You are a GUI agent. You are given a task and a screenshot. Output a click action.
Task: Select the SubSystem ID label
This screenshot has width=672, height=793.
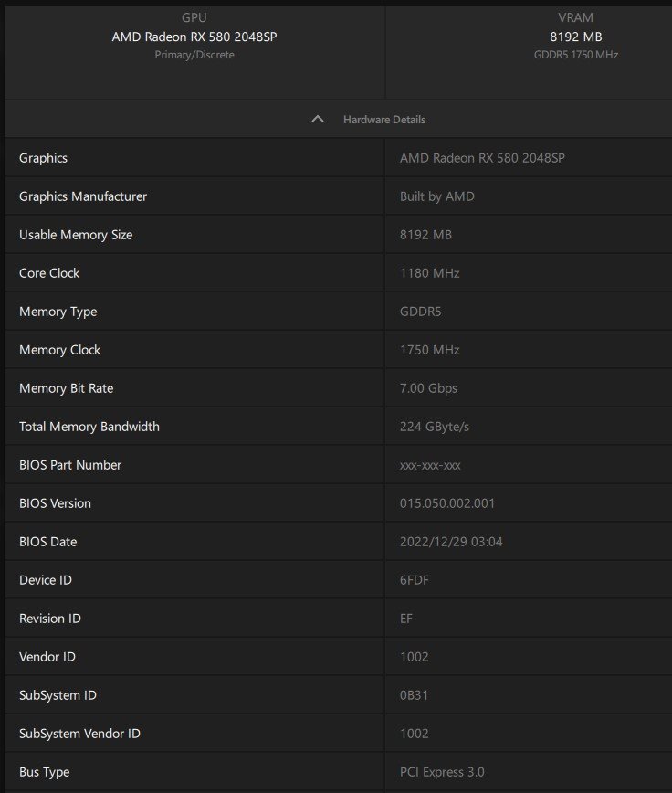click(58, 696)
